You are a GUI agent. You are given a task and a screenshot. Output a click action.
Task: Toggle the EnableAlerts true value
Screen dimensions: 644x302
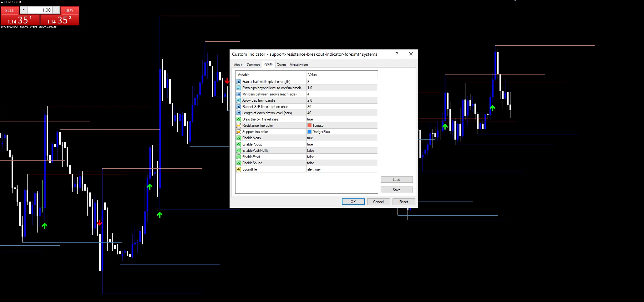coord(342,138)
